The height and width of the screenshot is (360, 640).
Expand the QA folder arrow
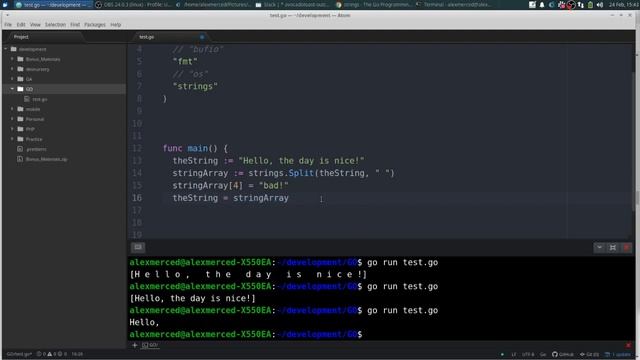click(x=12, y=79)
